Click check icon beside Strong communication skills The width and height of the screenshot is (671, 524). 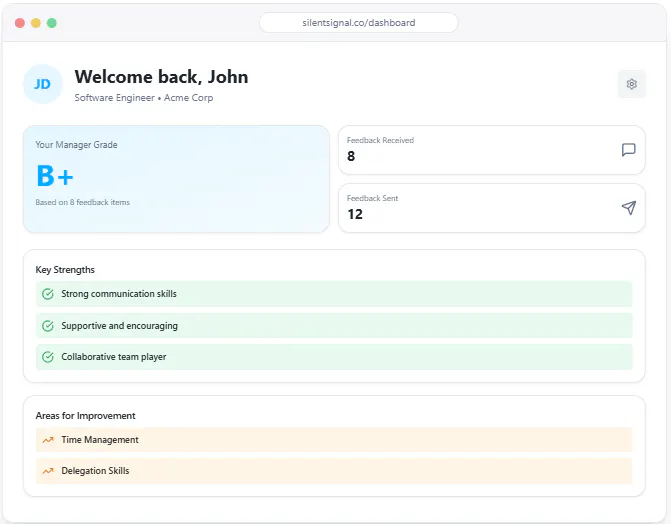point(48,294)
